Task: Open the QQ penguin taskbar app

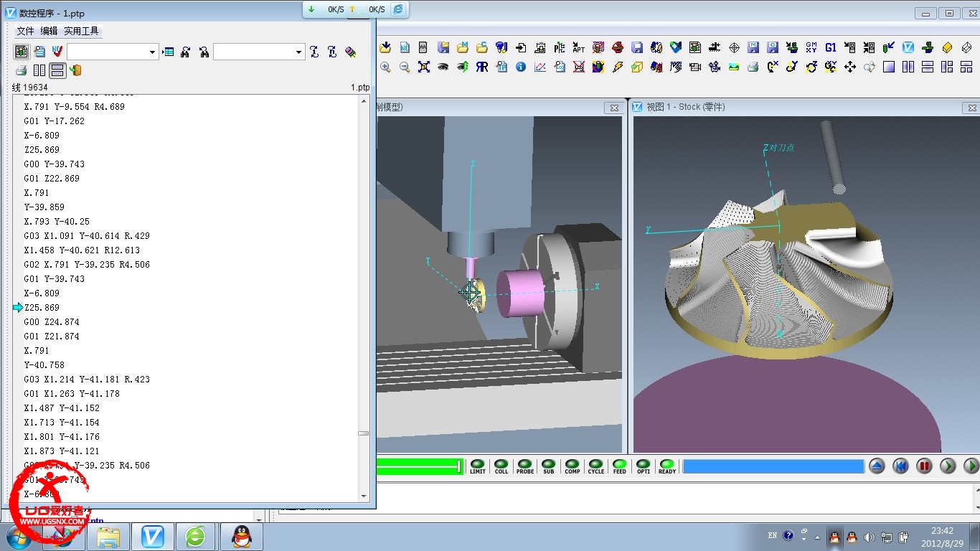Action: (x=242, y=537)
